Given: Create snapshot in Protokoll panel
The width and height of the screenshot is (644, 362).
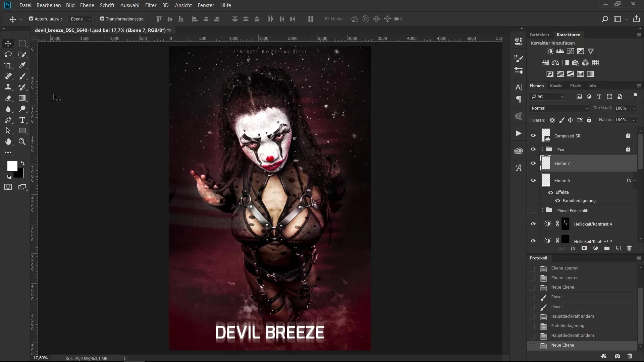Looking at the screenshot, I should coord(617,356).
